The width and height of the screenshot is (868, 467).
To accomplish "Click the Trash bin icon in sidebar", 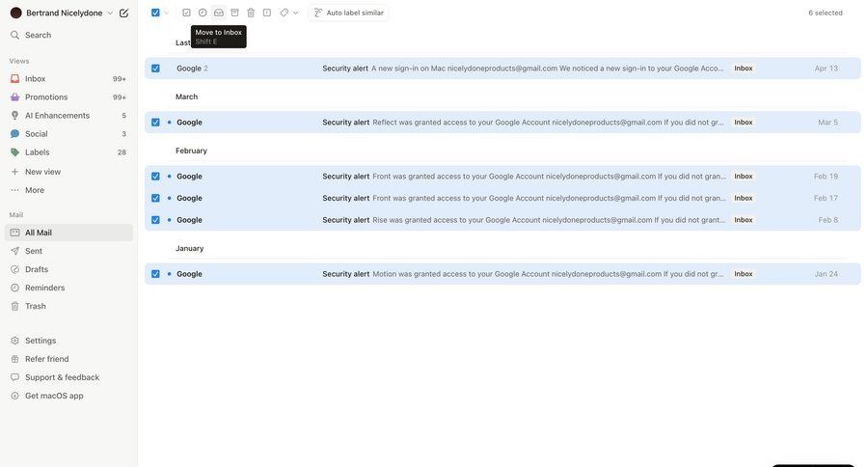I will pos(14,306).
